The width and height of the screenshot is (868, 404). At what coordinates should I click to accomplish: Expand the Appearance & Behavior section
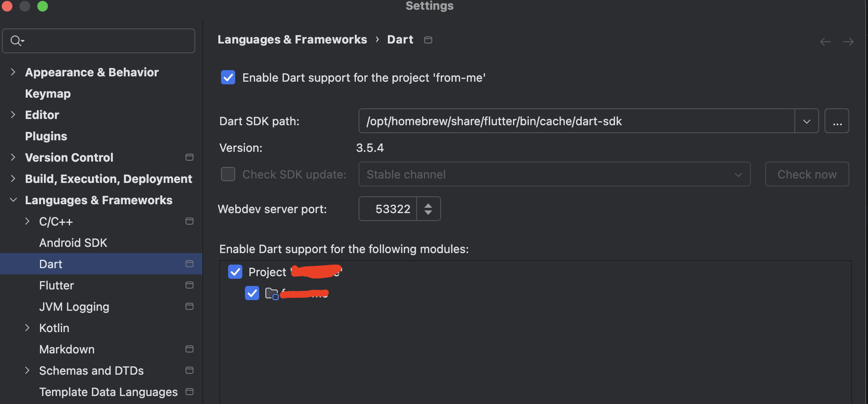coord(13,72)
